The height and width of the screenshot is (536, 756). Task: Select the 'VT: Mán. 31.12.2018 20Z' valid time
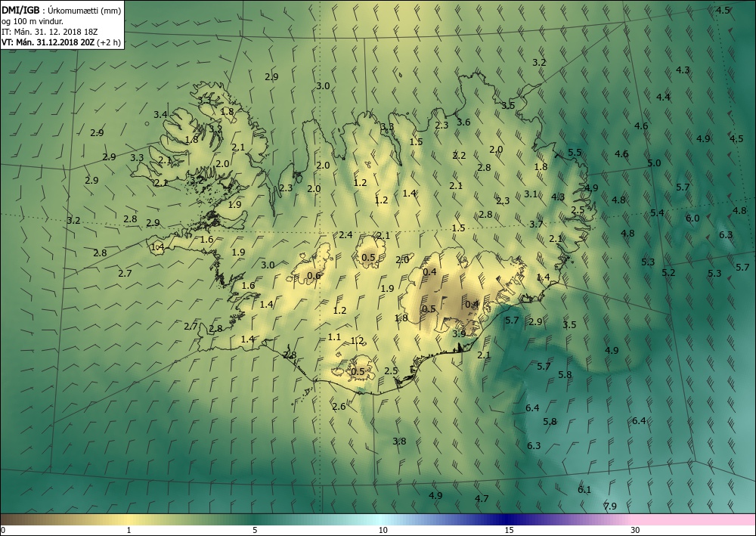(48, 42)
